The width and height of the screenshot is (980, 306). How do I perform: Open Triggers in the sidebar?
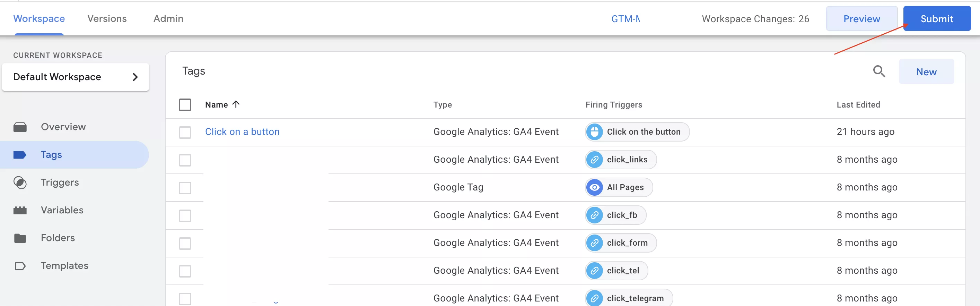point(60,182)
